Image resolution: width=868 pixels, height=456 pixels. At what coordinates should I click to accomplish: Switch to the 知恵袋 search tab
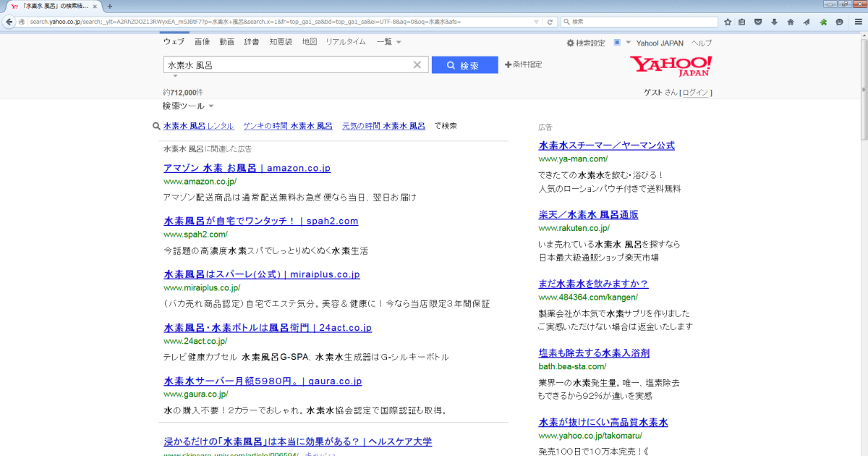point(281,42)
